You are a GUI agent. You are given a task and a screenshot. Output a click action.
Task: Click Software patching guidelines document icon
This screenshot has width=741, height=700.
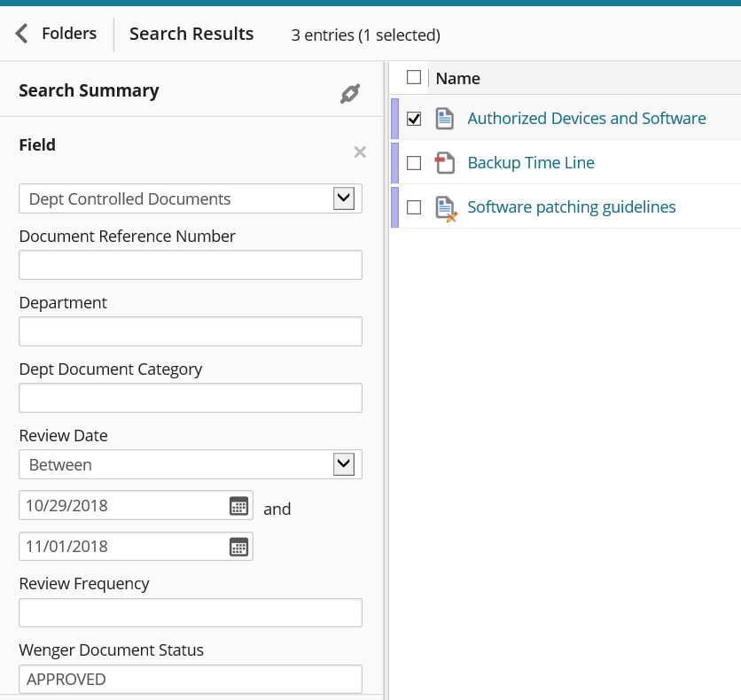pyautogui.click(x=445, y=208)
